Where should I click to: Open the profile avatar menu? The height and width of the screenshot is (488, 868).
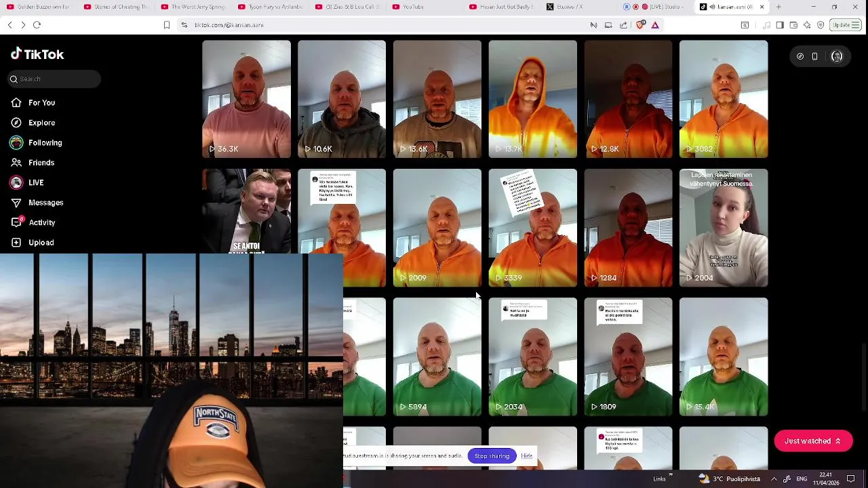point(837,56)
